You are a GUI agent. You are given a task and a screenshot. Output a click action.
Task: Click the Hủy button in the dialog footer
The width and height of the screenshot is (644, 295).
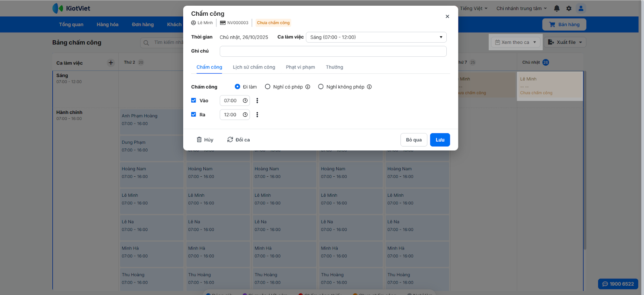[205, 140]
